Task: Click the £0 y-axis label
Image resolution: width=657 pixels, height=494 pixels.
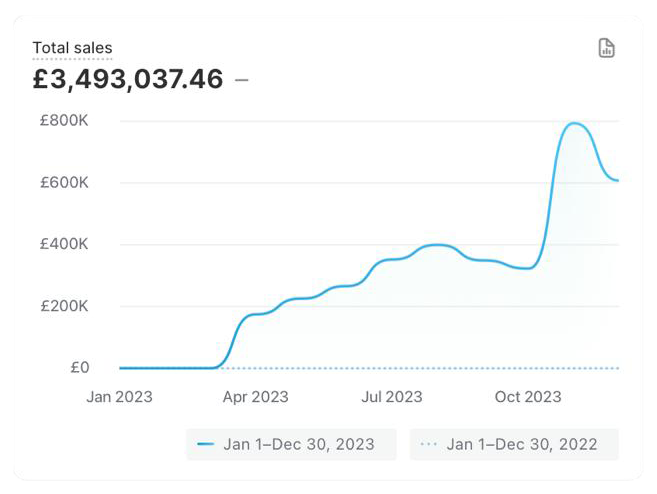Action: click(79, 367)
